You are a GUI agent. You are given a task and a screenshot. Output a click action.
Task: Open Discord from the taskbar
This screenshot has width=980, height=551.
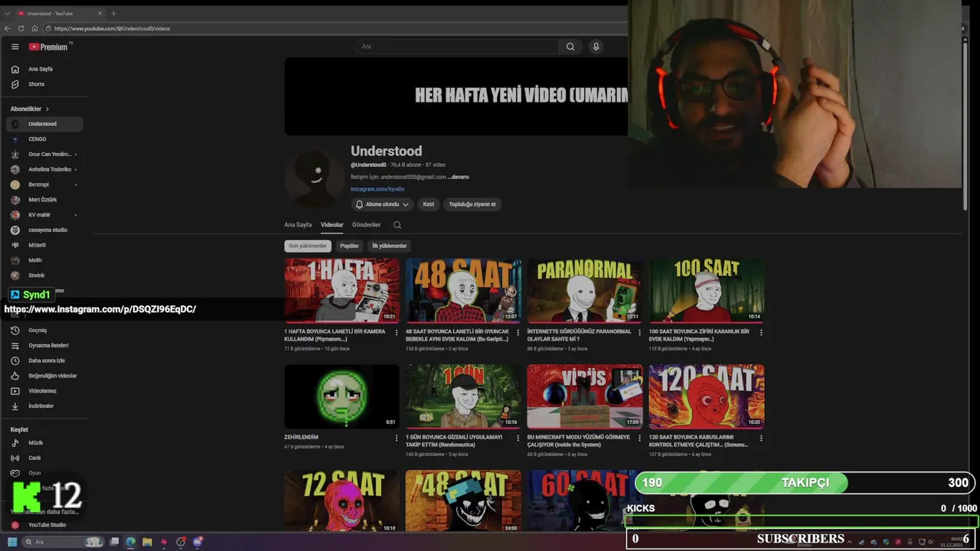click(x=198, y=542)
